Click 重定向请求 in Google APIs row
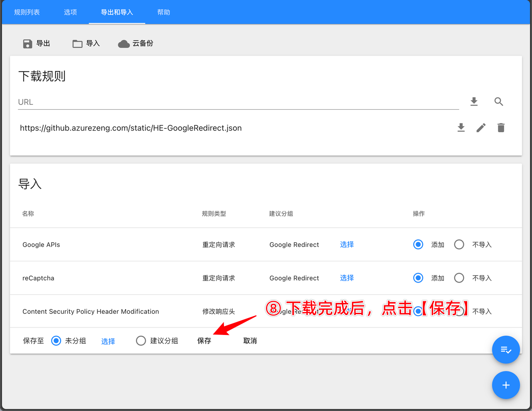 pyautogui.click(x=219, y=245)
